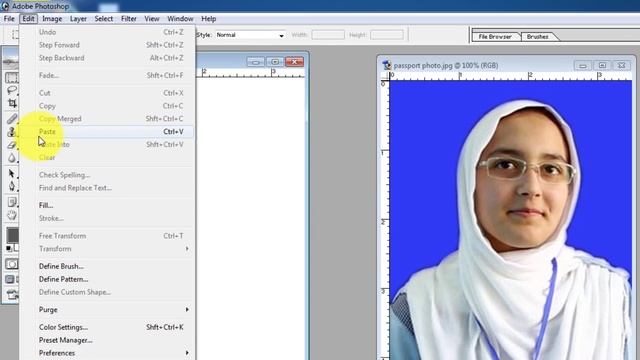Screen dimensions: 640x360
Task: Open the Layer menu
Action: pyautogui.click(x=78, y=19)
